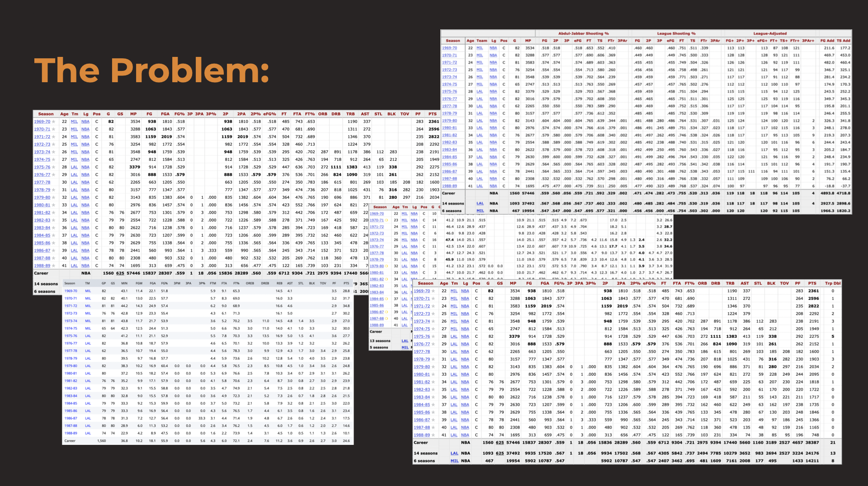The width and height of the screenshot is (868, 486).
Task: Open the 1969-70 season link in the shooting table
Action: pyautogui.click(x=449, y=48)
